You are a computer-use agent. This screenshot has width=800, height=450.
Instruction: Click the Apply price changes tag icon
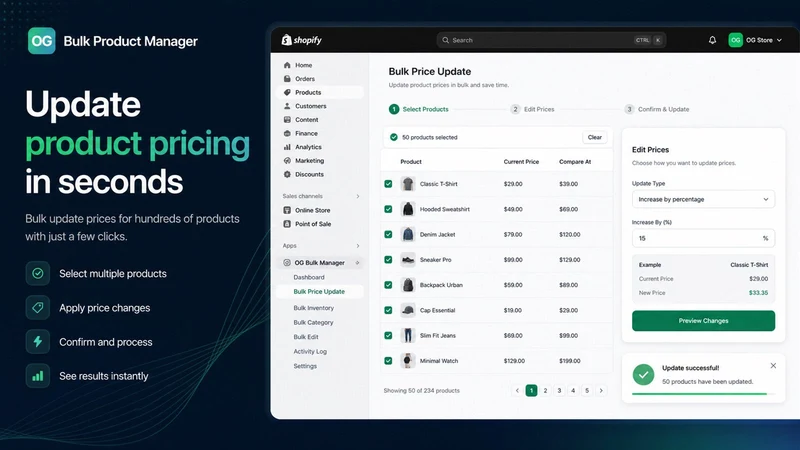(38, 308)
